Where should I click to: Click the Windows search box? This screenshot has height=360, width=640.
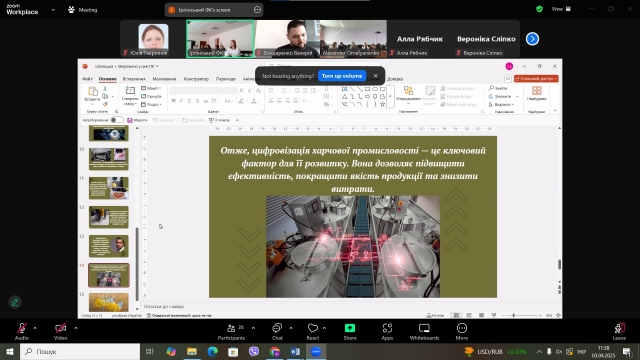(80, 351)
